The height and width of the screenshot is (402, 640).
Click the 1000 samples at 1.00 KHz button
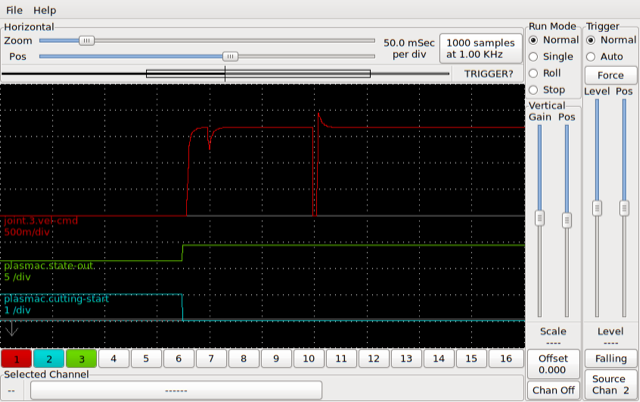coord(481,48)
